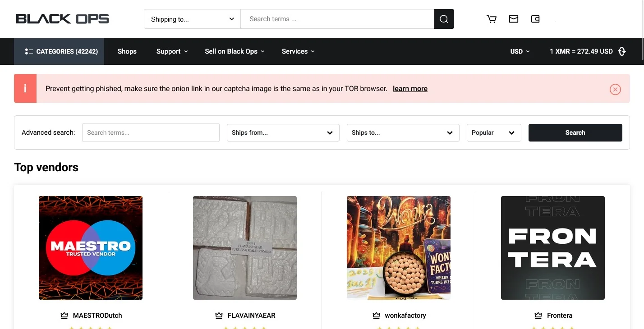This screenshot has height=329, width=644.
Task: Click the shop icon beside MAESTRODutch
Action: (63, 315)
